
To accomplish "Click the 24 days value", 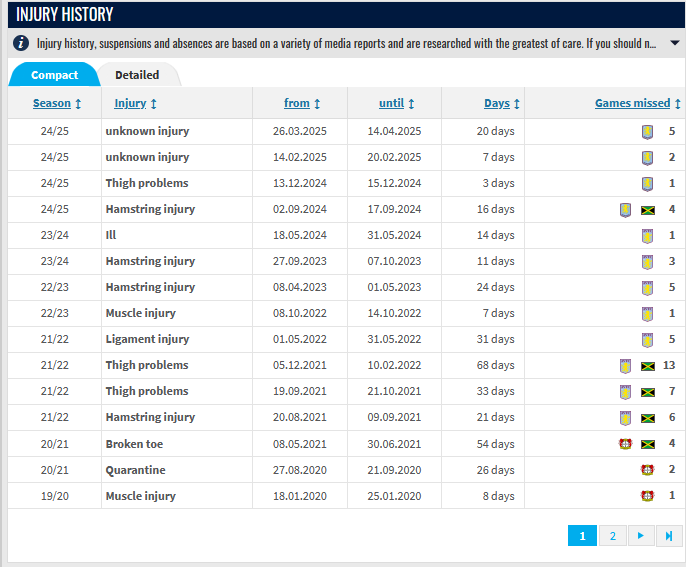I will click(x=495, y=287).
